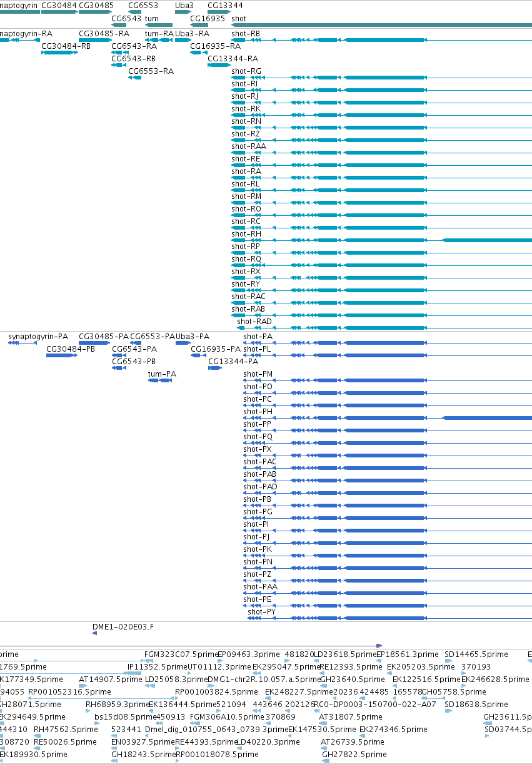Open the RE50026.5prime EST label
The height and width of the screenshot is (764, 532).
click(x=66, y=741)
